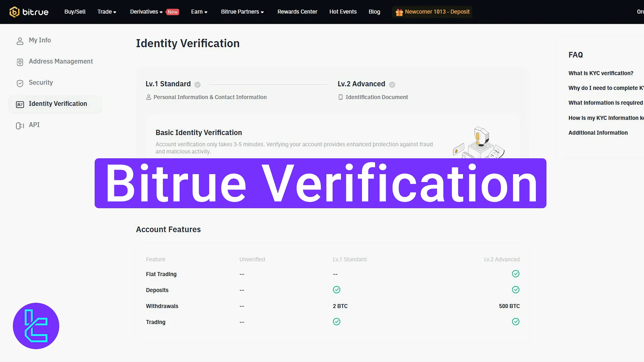Select Identity Verification in sidebar
The height and width of the screenshot is (362, 644).
tap(55, 104)
